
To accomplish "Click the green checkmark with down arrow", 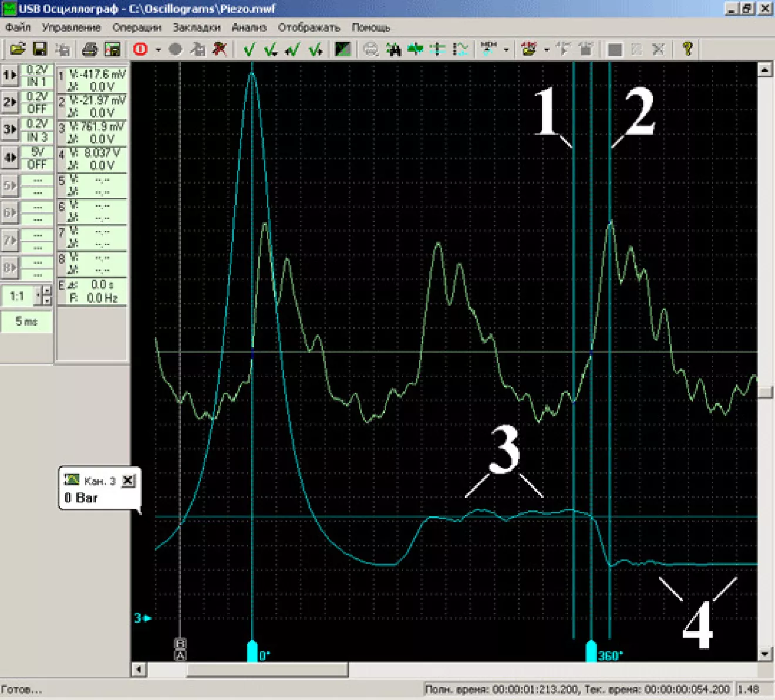I will pyautogui.click(x=271, y=49).
